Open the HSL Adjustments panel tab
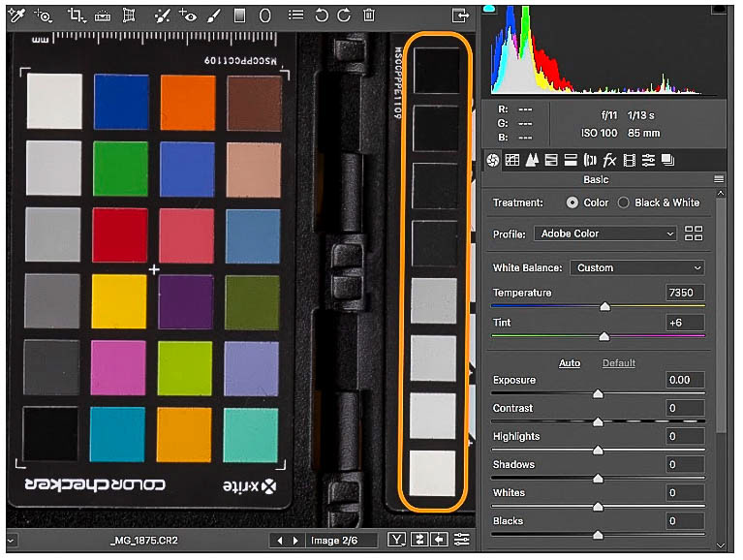The image size is (743, 560). [x=551, y=161]
